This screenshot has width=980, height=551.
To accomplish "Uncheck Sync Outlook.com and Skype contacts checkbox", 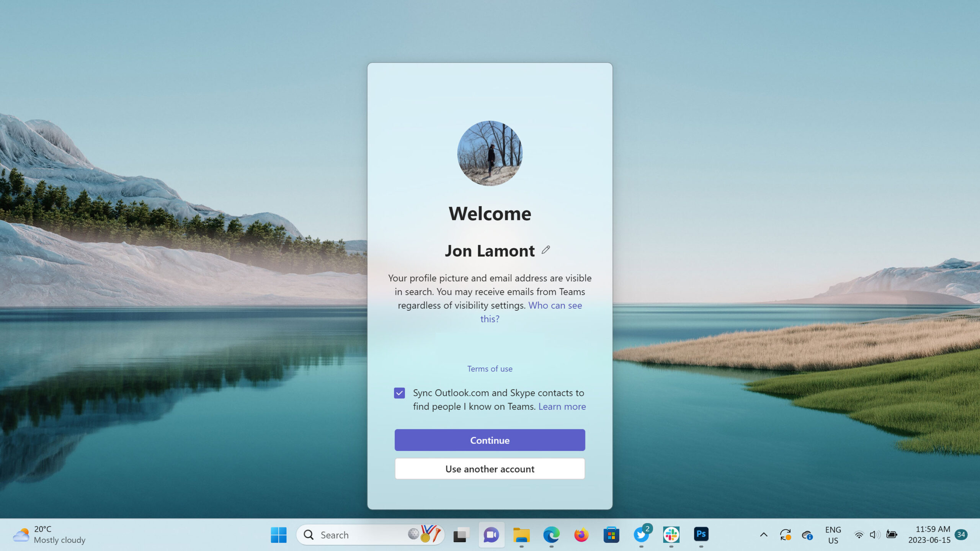I will coord(399,393).
